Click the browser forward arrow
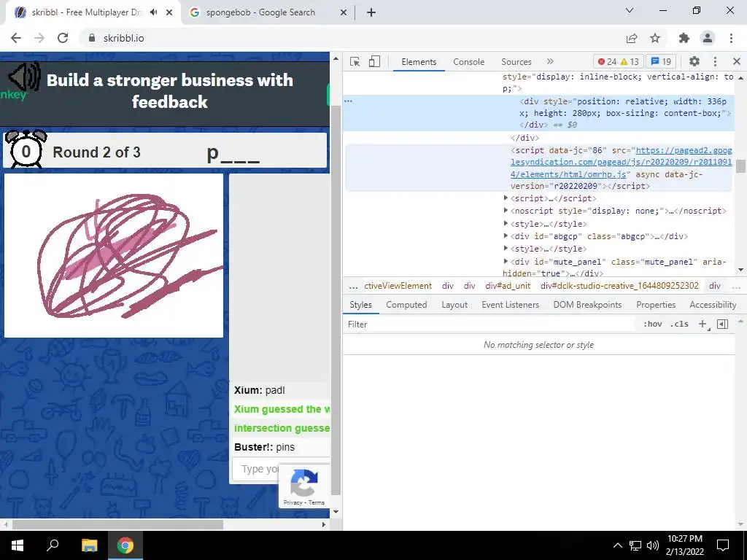Screen dimensions: 747x560 pyautogui.click(x=39, y=38)
